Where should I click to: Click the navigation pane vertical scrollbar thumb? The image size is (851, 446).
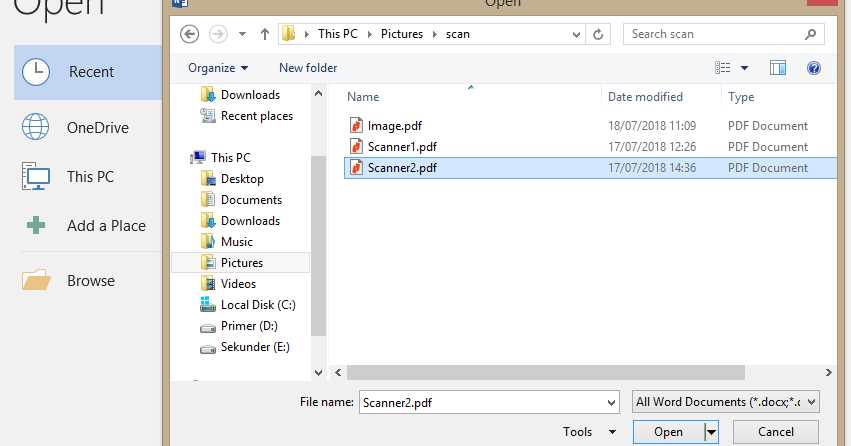coord(319,246)
